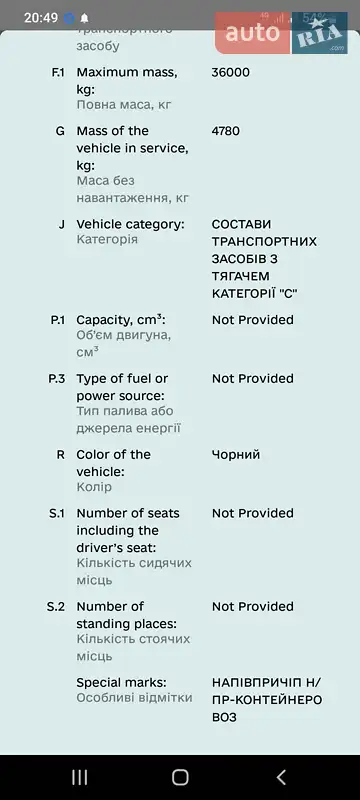Open the recent apps navigation button
Image resolution: width=360 pixels, height=800 pixels.
(80, 777)
